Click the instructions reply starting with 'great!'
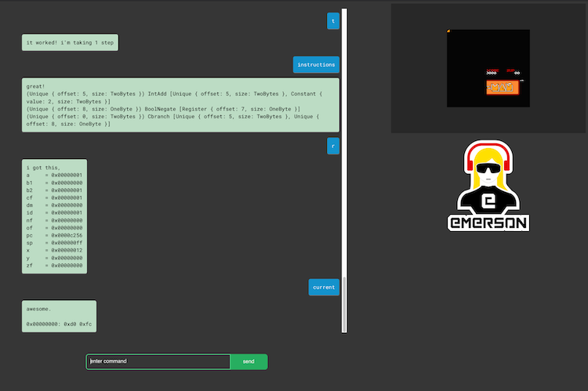The image size is (588, 391). pos(180,105)
